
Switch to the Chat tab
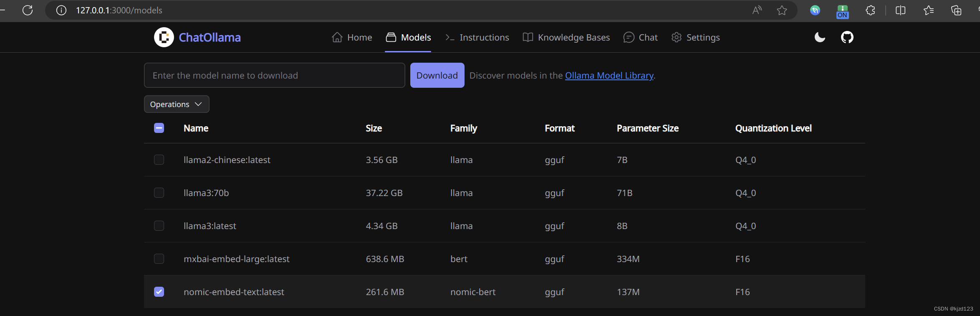coord(640,37)
